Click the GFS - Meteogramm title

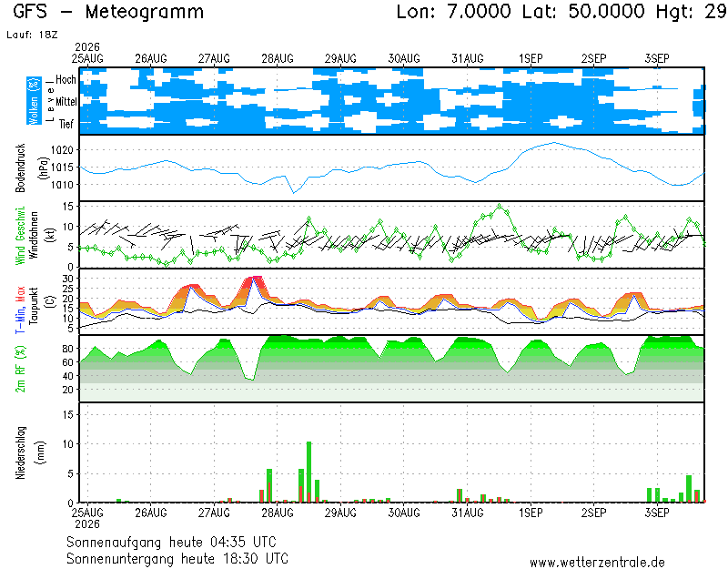(x=108, y=12)
